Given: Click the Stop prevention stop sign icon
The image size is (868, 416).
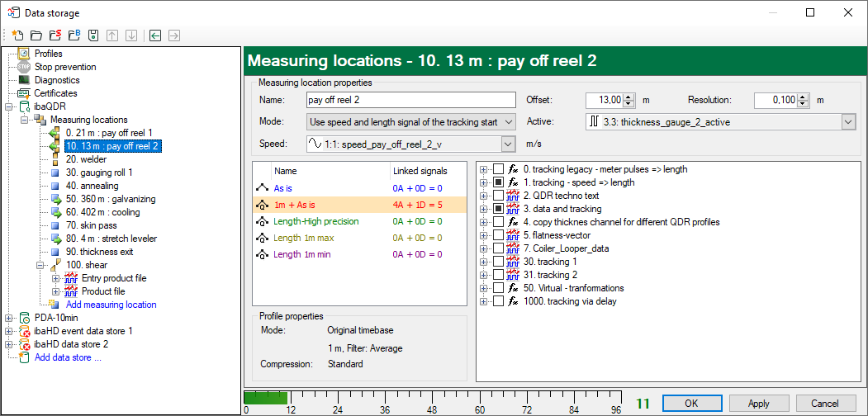Looking at the screenshot, I should pyautogui.click(x=24, y=67).
